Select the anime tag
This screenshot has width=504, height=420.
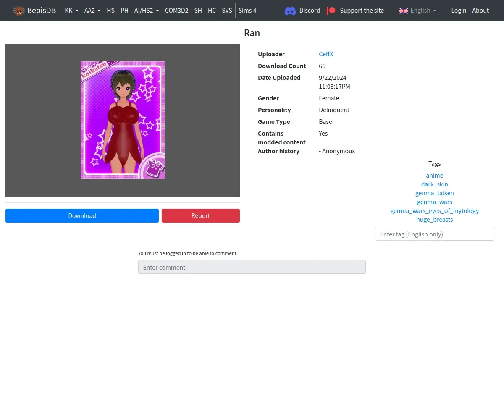435,176
